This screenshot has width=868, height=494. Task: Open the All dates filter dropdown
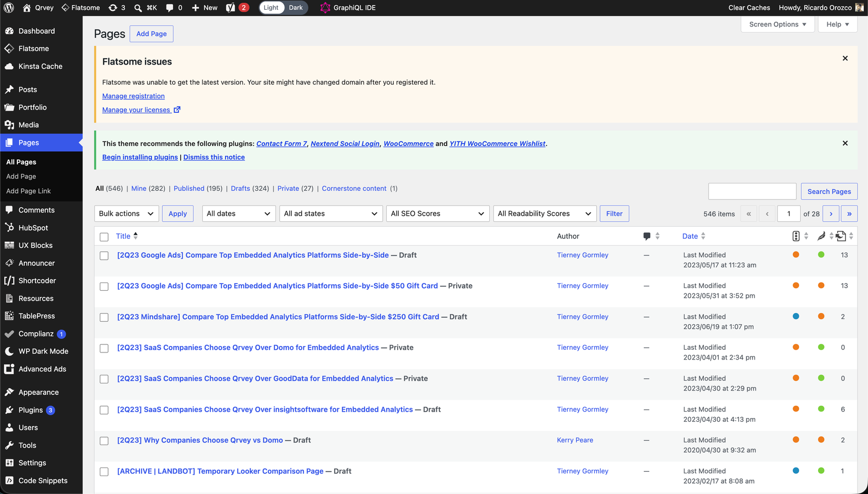[x=239, y=214]
